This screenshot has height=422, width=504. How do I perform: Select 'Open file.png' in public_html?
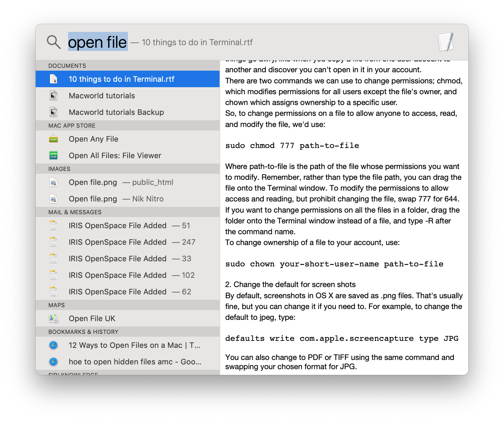point(128,182)
